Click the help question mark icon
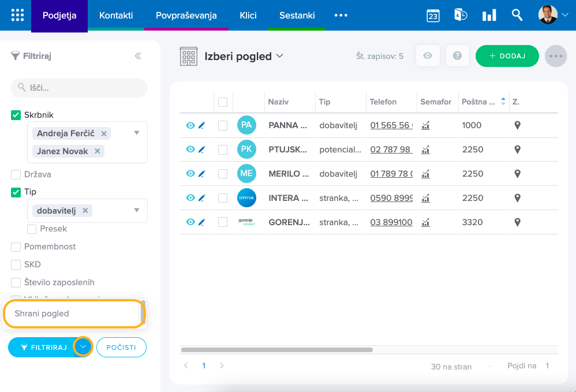This screenshot has width=576, height=392. pyautogui.click(x=457, y=56)
